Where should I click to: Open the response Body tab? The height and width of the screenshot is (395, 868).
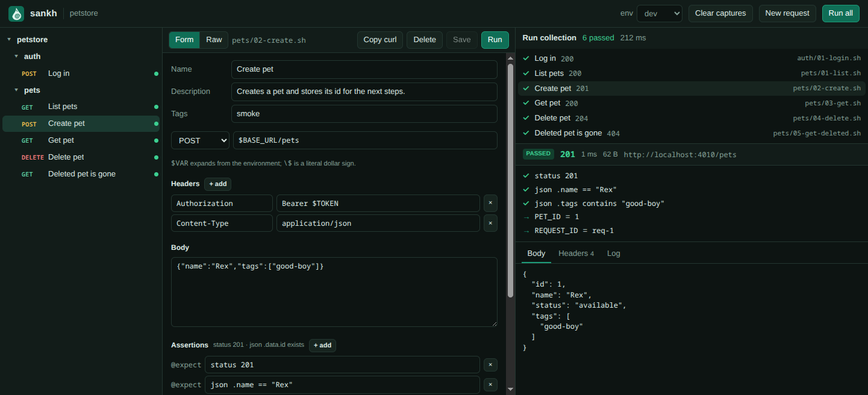pos(536,253)
